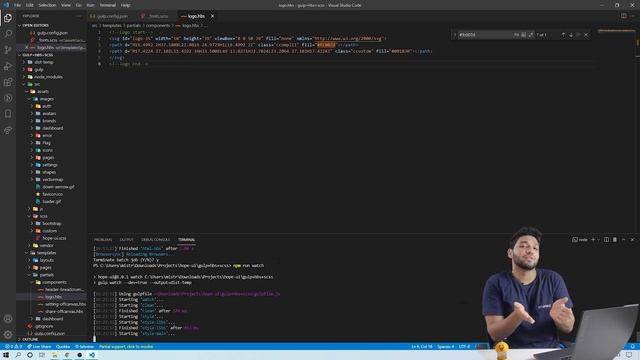
Task: Open the File menu
Action: click(x=17, y=5)
